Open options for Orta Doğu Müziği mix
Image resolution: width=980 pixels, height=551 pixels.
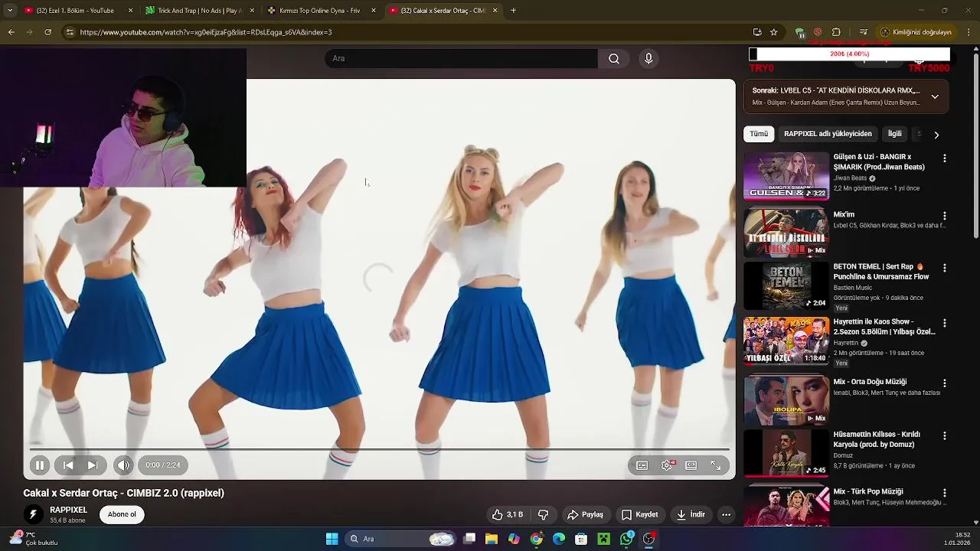[944, 383]
